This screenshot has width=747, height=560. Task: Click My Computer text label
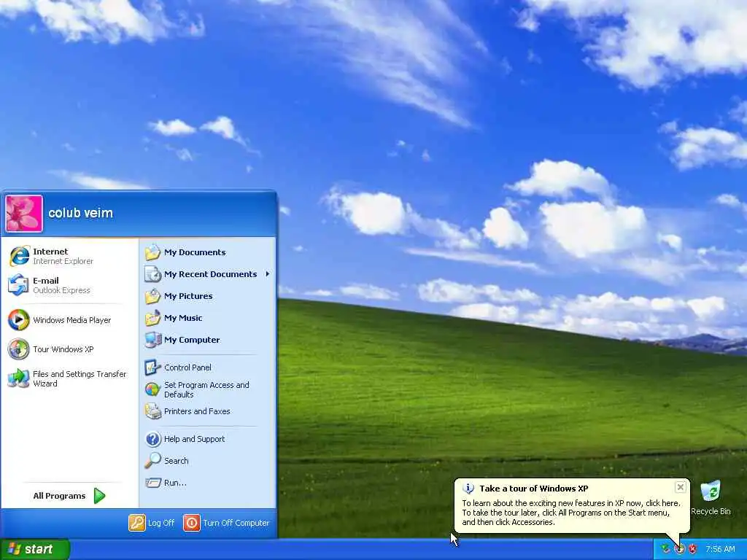pyautogui.click(x=192, y=340)
